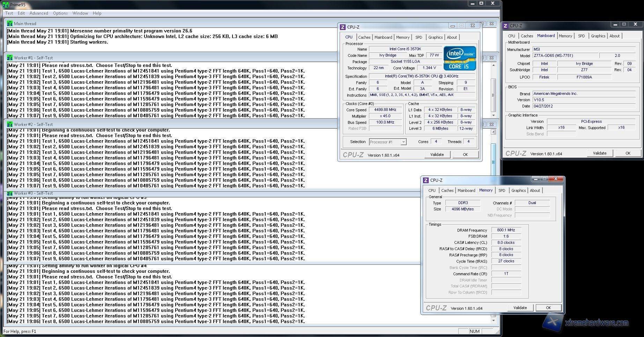The height and width of the screenshot is (337, 644).
Task: Expand the Processor #1 selection dropdown
Action: [x=403, y=142]
